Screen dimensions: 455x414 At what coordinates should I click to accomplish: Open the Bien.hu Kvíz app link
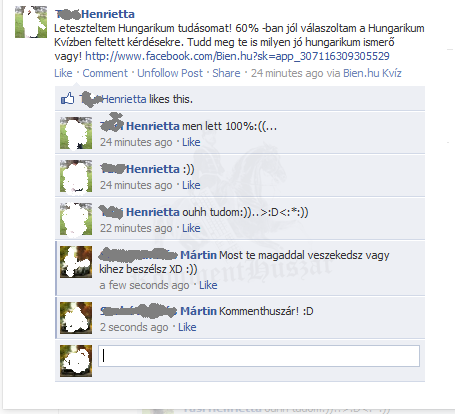point(372,73)
